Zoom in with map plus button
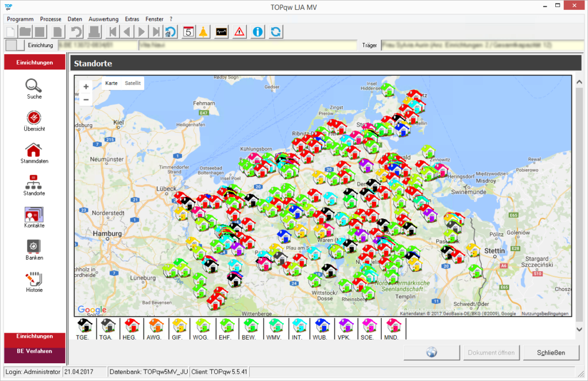 86,87
